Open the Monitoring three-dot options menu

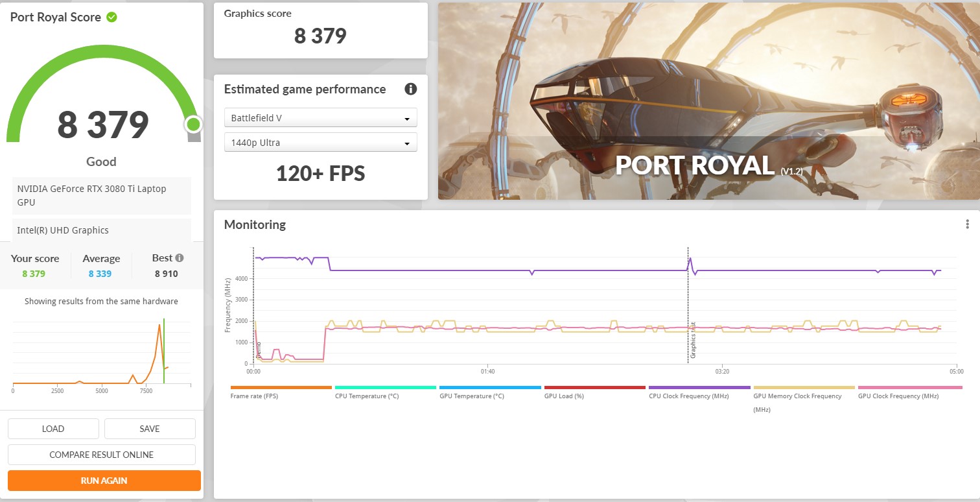pyautogui.click(x=967, y=224)
